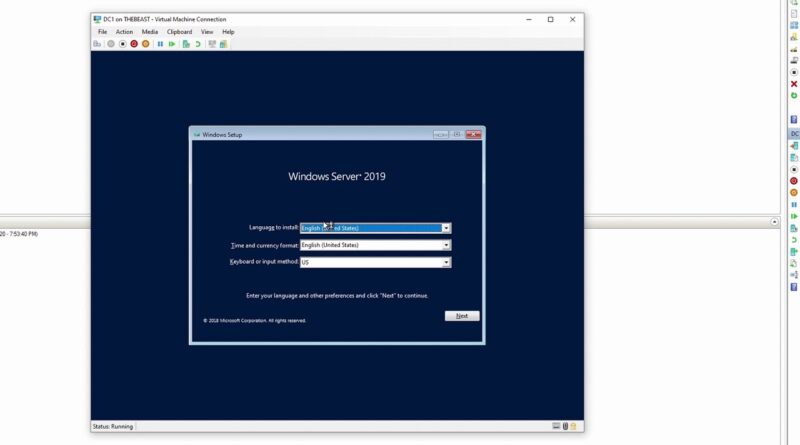Viewport: 800px width, 445px height.
Task: Open the Clipboard menu
Action: pyautogui.click(x=180, y=32)
